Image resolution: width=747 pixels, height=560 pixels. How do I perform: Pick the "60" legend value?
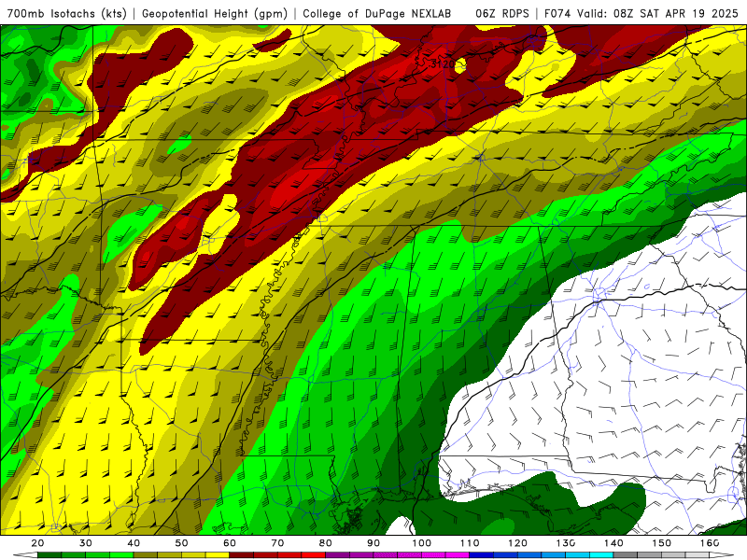click(x=230, y=543)
